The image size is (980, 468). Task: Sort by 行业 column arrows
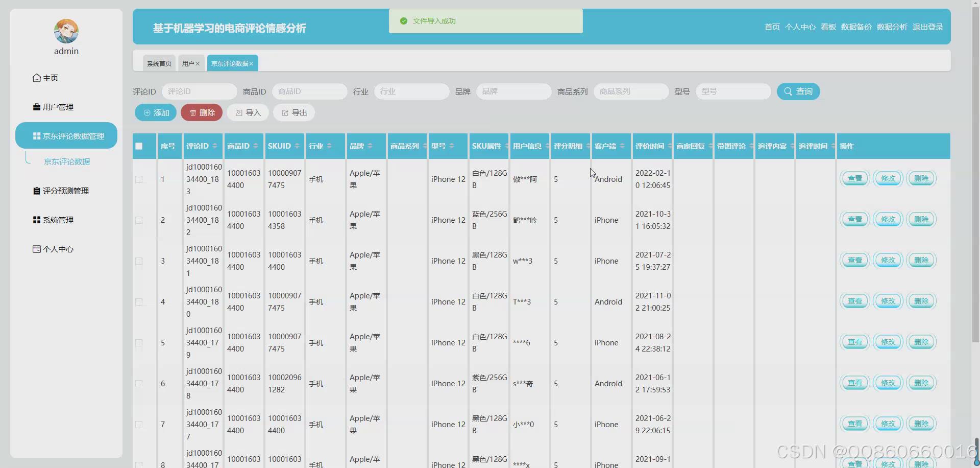click(329, 146)
